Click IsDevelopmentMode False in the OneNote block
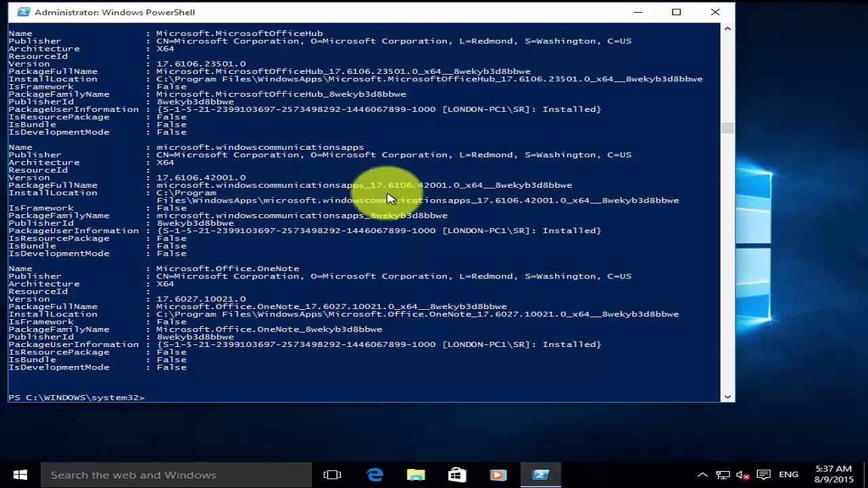Image resolution: width=868 pixels, height=488 pixels. click(x=97, y=367)
